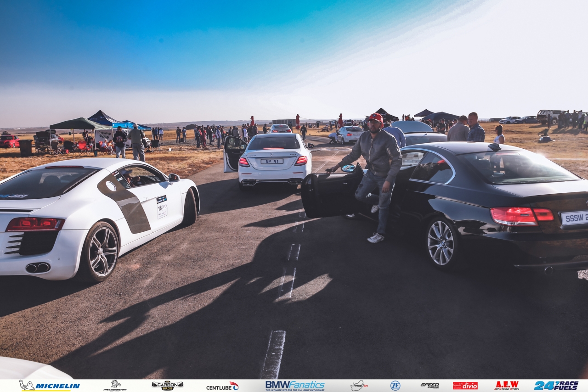The height and width of the screenshot is (392, 588).
Task: Click the TMSS Motorsport logo
Action: pos(115,386)
